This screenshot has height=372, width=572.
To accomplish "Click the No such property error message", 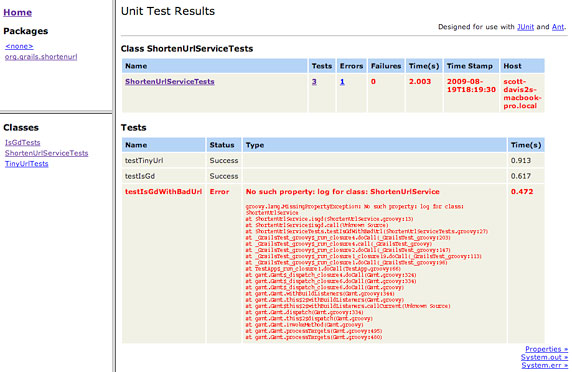I will pyautogui.click(x=343, y=191).
